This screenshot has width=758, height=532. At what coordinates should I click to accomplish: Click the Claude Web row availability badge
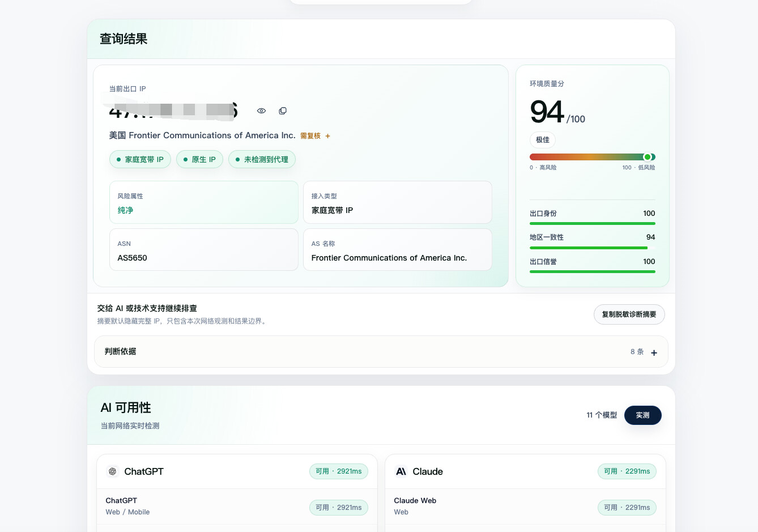coord(627,508)
